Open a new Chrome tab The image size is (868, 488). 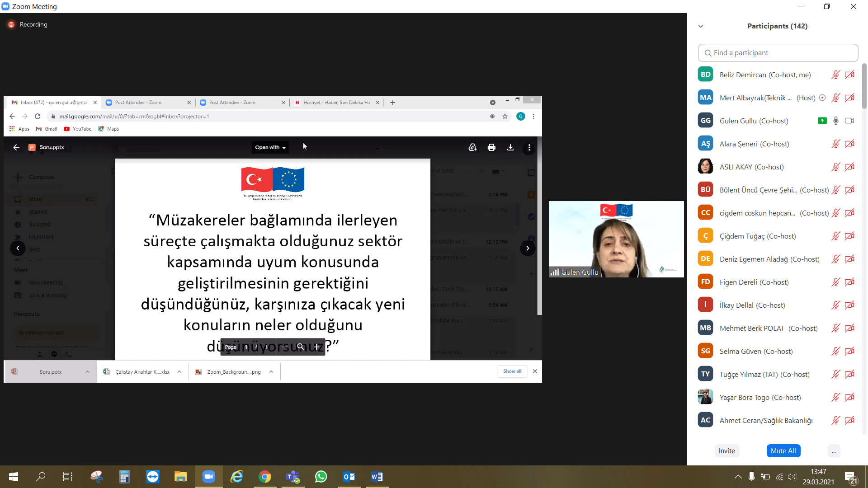[x=392, y=103]
